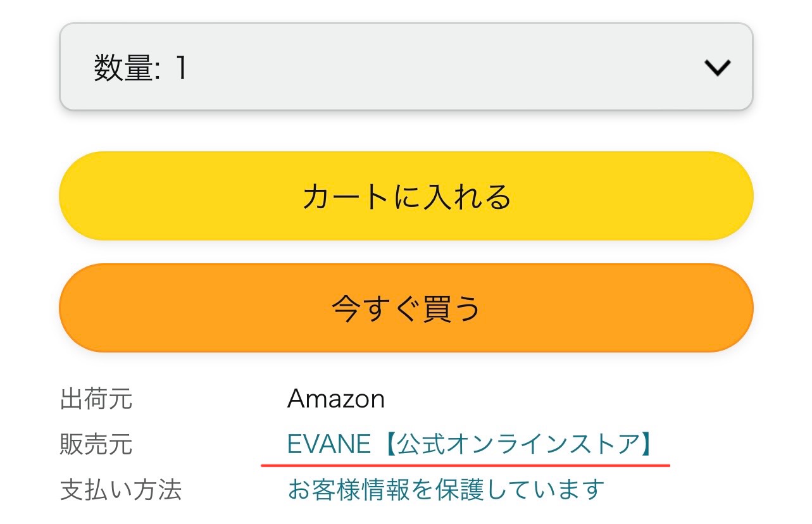Click the 数量 label inside the dropdown
The height and width of the screenshot is (524, 812).
pyautogui.click(x=124, y=68)
